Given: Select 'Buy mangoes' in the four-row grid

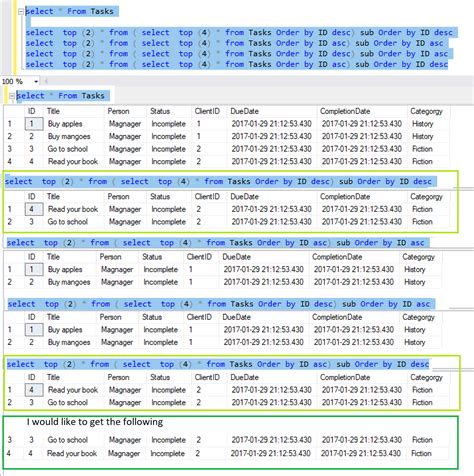Looking at the screenshot, I should click(x=69, y=137).
